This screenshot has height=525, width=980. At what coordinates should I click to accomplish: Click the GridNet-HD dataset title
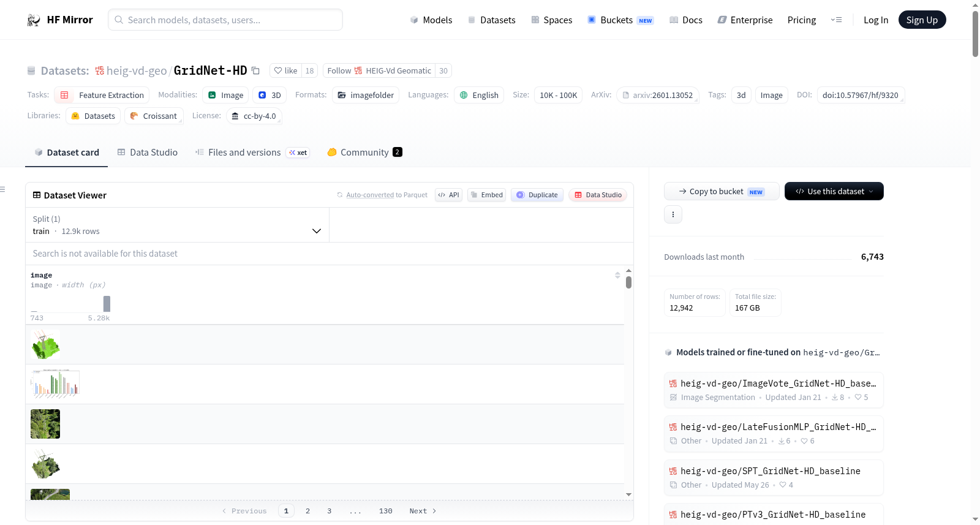[x=211, y=70]
